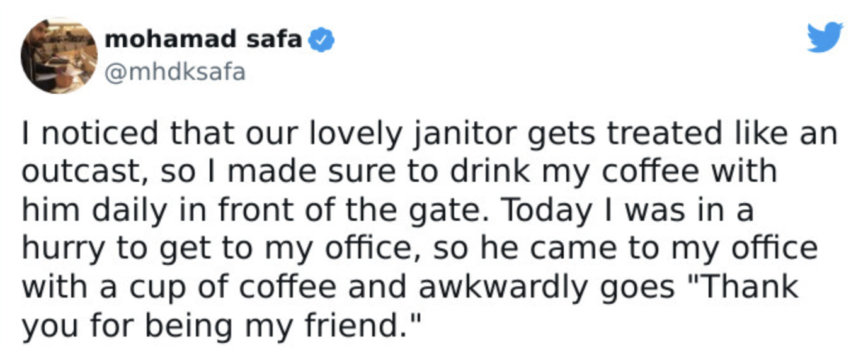The height and width of the screenshot is (351, 868).
Task: Click the word "daily" in the tweet
Action: 126,211
